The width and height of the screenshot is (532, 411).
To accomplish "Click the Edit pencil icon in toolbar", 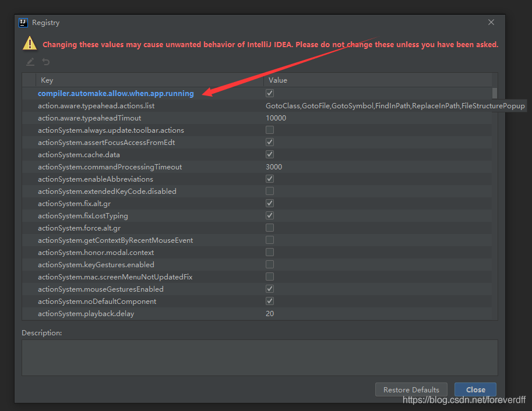I will pyautogui.click(x=30, y=62).
